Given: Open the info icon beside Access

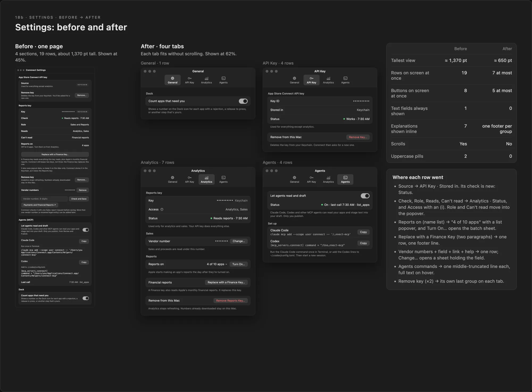Looking at the screenshot, I should (x=162, y=209).
